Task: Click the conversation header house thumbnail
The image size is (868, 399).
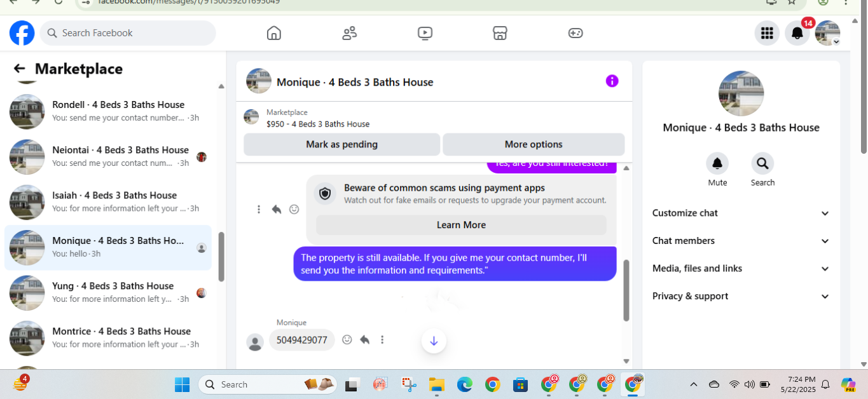Action: pyautogui.click(x=259, y=81)
